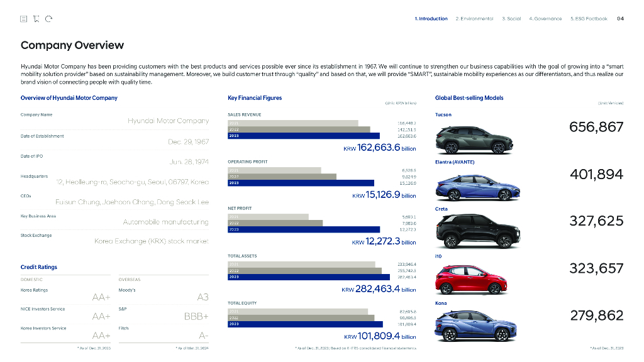Open the 2. Environmental section tab
This screenshot has width=644, height=362.
point(474,19)
